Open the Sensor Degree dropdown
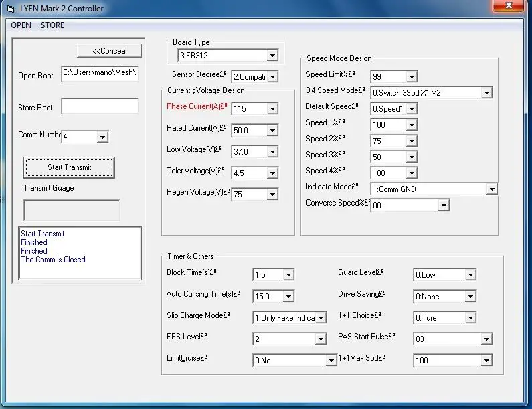 pos(272,77)
